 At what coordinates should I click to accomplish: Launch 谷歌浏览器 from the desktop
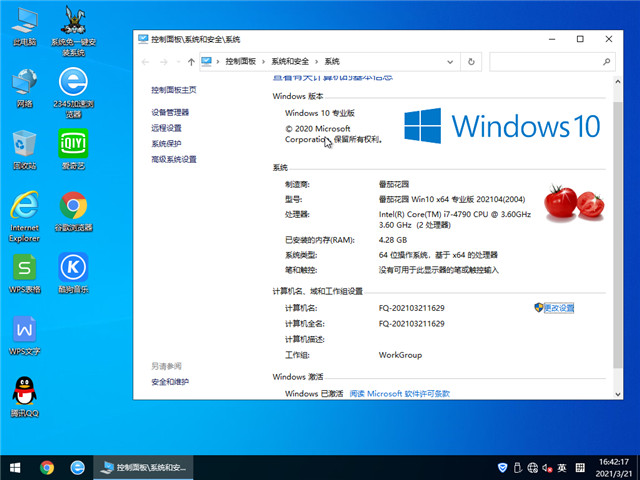point(73,212)
